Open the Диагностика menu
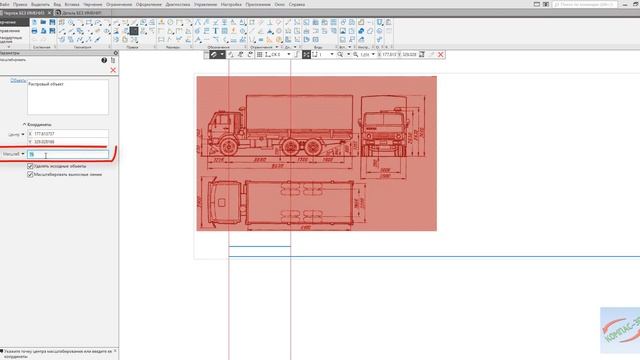 pyautogui.click(x=178, y=4)
